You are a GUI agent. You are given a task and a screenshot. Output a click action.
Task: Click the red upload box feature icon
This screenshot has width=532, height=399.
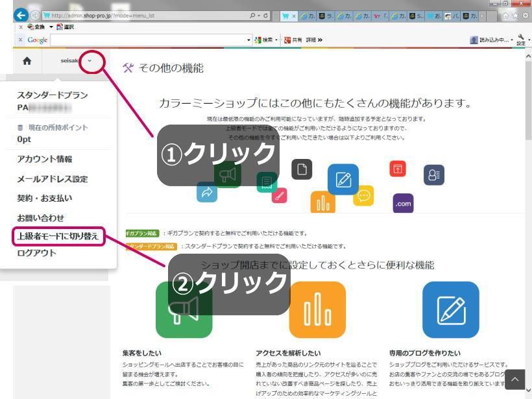pyautogui.click(x=397, y=168)
